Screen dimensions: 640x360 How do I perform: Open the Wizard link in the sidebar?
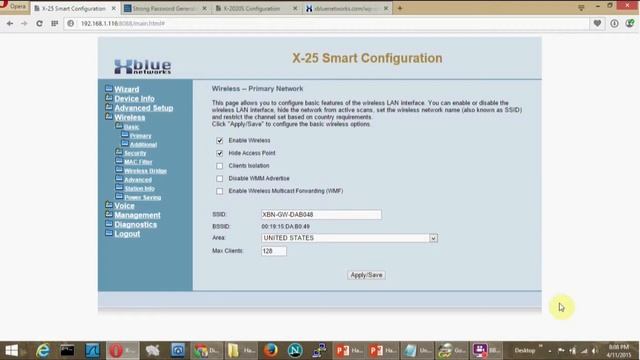point(127,89)
